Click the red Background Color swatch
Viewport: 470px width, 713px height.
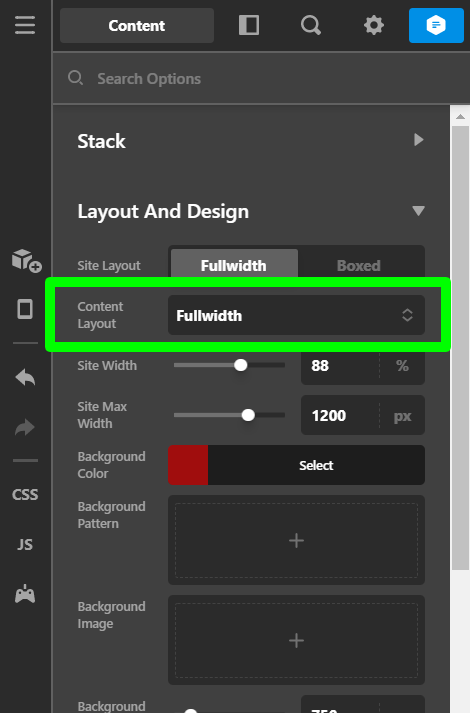pyautogui.click(x=188, y=465)
